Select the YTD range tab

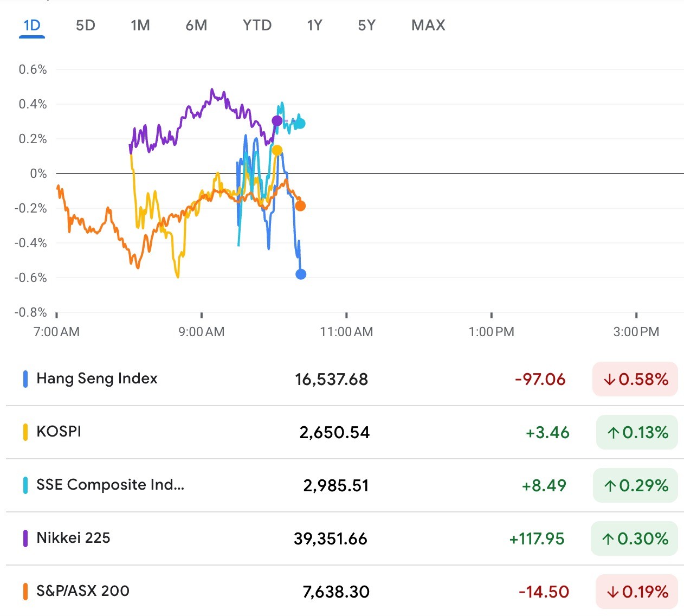(x=257, y=25)
